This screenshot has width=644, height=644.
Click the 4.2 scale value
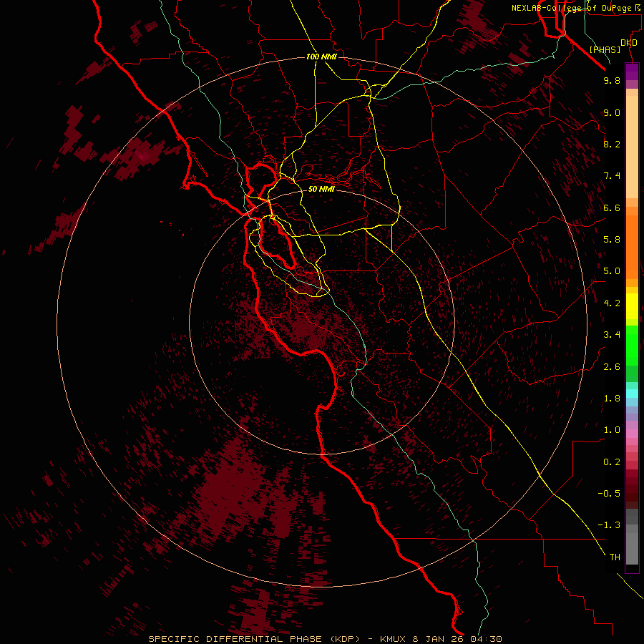[612, 303]
